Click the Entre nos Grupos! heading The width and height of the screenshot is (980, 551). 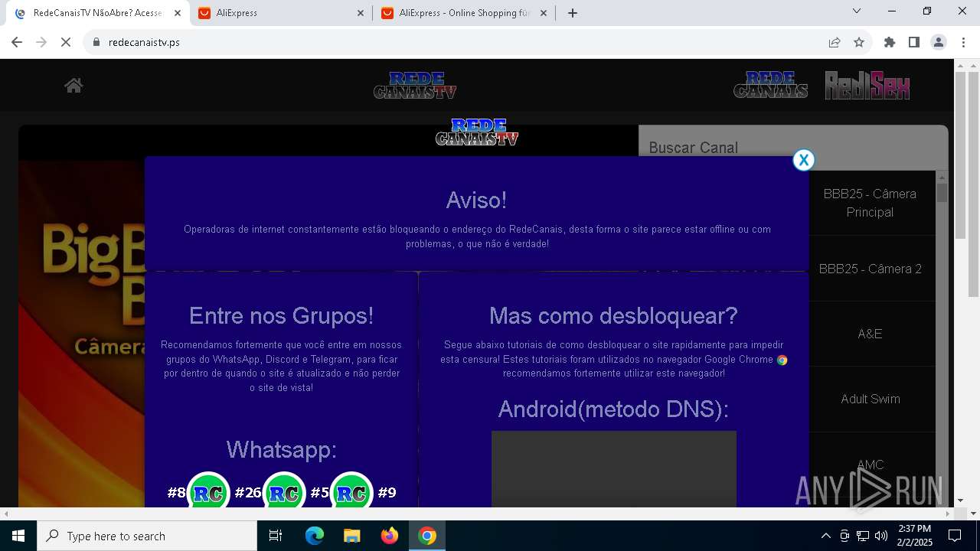281,315
